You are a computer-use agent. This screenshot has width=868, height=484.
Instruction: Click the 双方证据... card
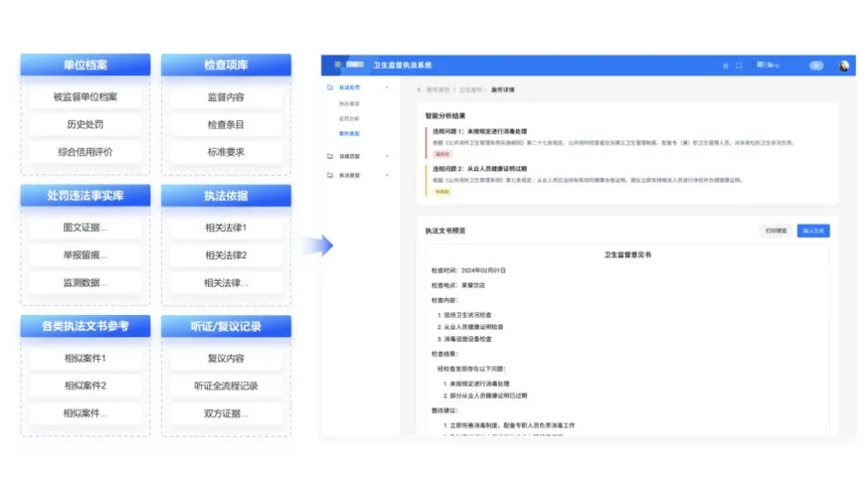[x=226, y=413]
